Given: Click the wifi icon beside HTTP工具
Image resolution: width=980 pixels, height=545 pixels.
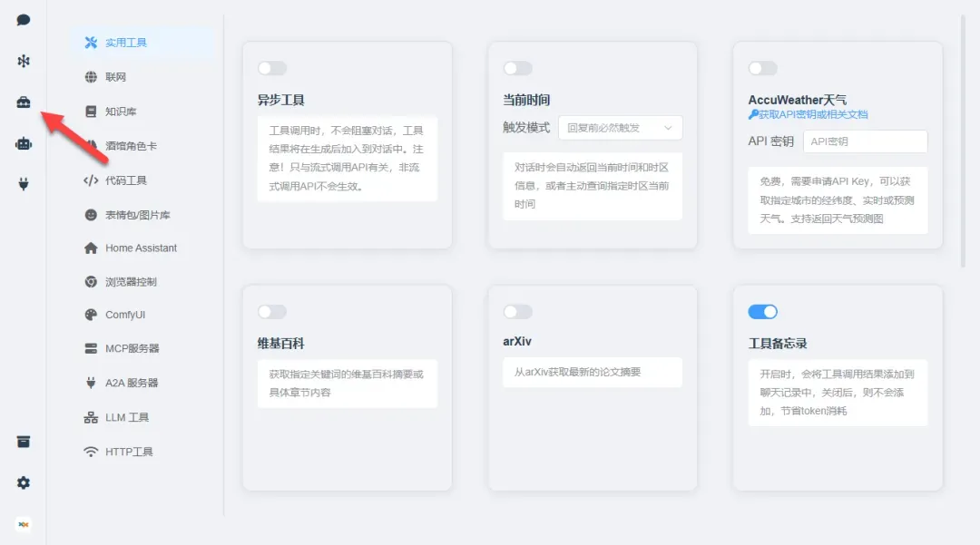Looking at the screenshot, I should [x=92, y=452].
